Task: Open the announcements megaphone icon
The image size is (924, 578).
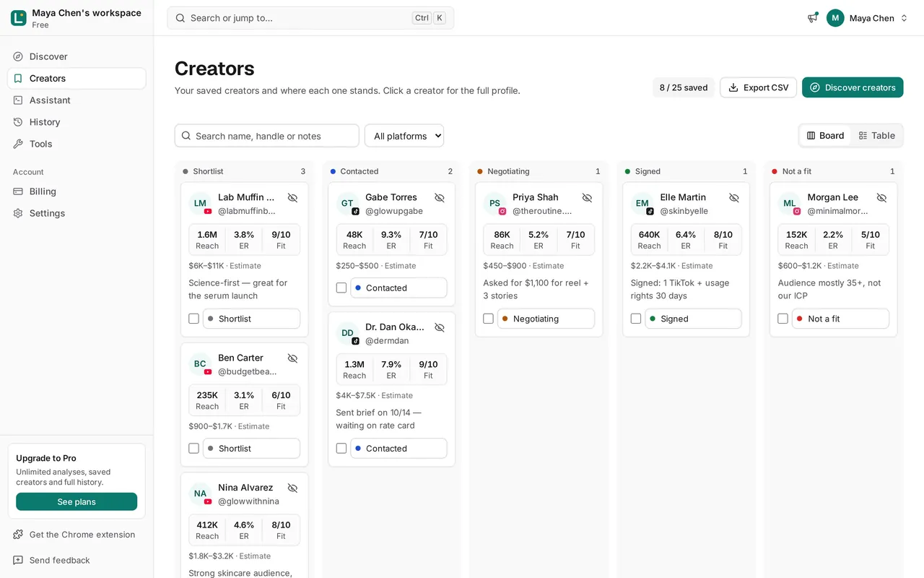Action: click(813, 18)
